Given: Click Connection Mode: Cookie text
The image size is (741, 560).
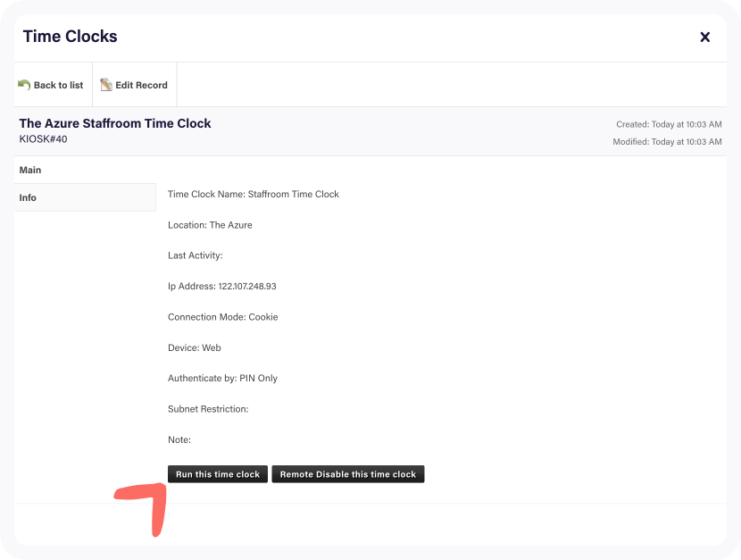Looking at the screenshot, I should [222, 317].
